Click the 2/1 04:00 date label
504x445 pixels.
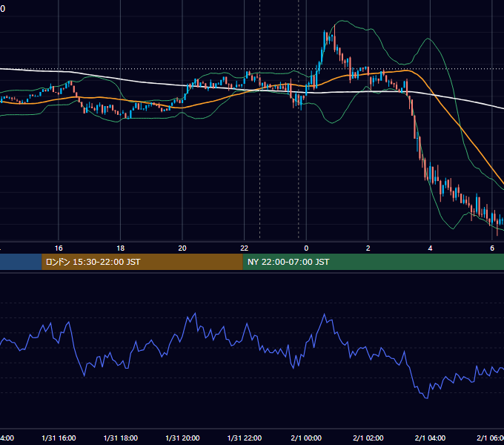(x=430, y=438)
